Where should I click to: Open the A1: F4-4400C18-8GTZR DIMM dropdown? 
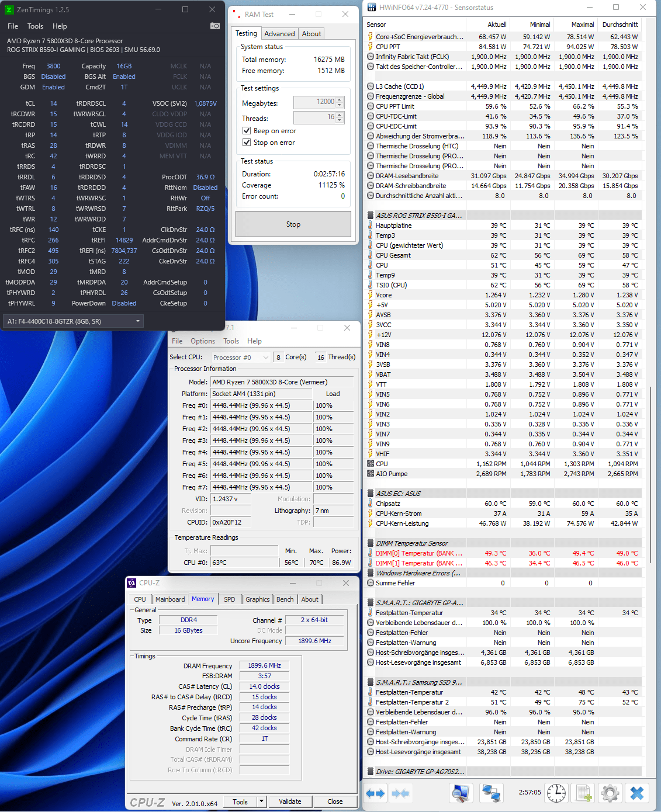pyautogui.click(x=74, y=321)
